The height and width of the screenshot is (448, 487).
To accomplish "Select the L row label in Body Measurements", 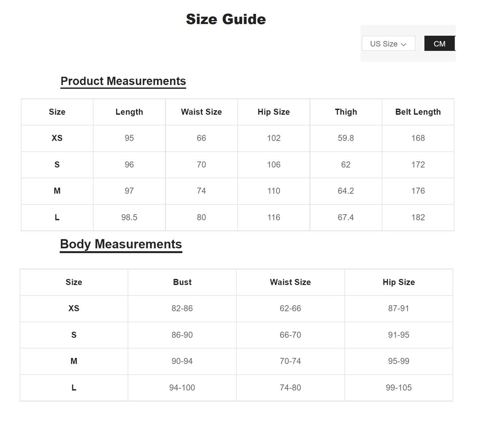I will [x=74, y=388].
